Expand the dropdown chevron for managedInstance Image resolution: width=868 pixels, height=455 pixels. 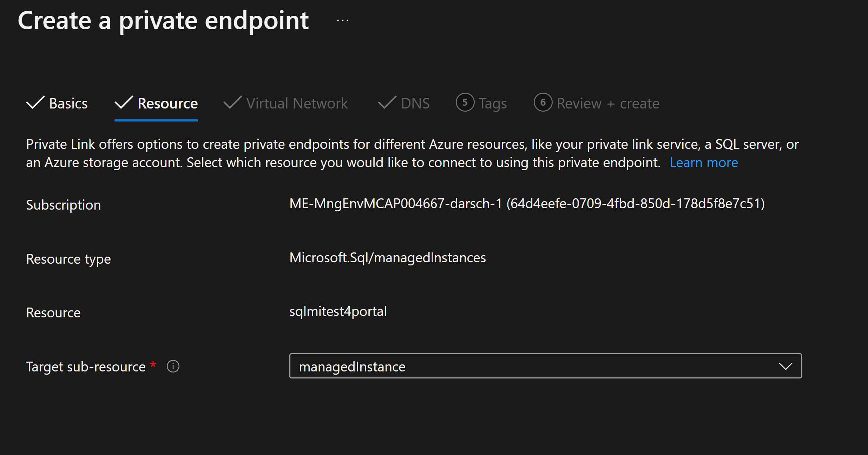click(785, 367)
